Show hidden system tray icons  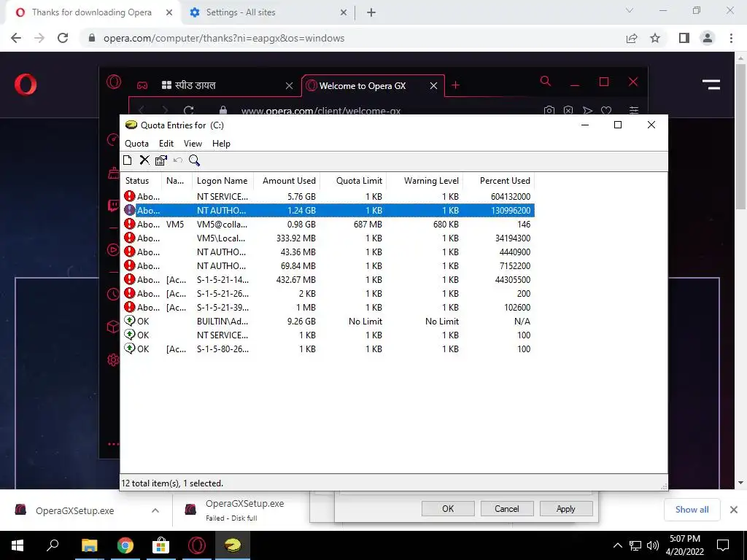(617, 545)
